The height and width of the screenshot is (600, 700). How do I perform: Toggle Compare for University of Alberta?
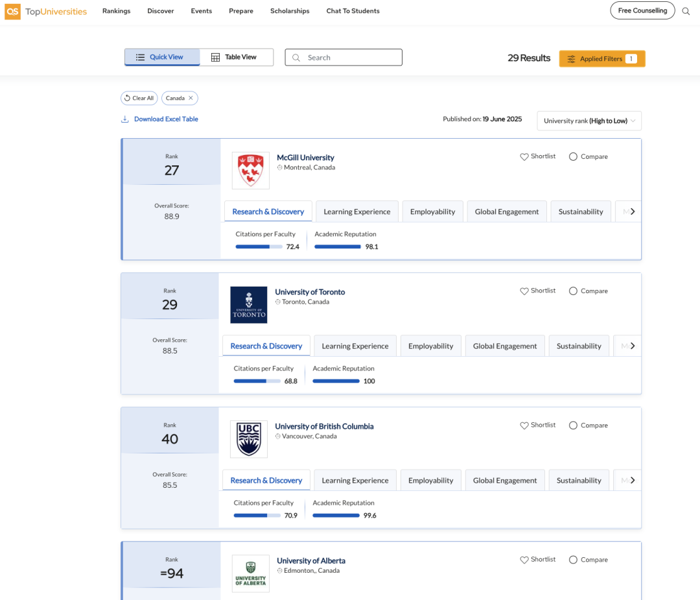pyautogui.click(x=573, y=560)
